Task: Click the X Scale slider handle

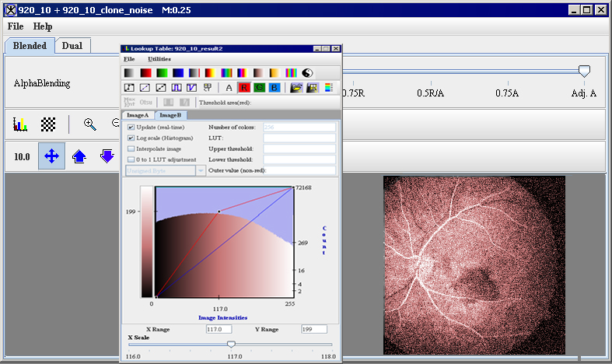Action: point(231,344)
